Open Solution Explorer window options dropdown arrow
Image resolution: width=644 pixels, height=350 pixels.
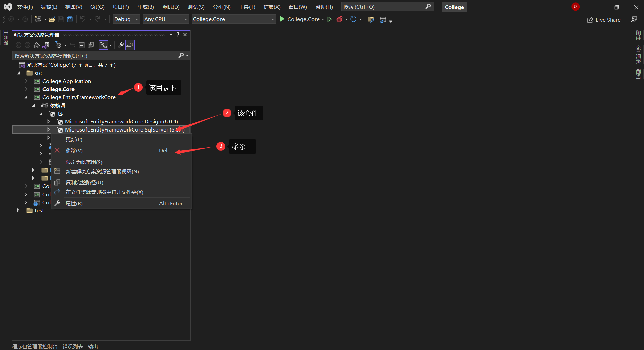click(171, 35)
